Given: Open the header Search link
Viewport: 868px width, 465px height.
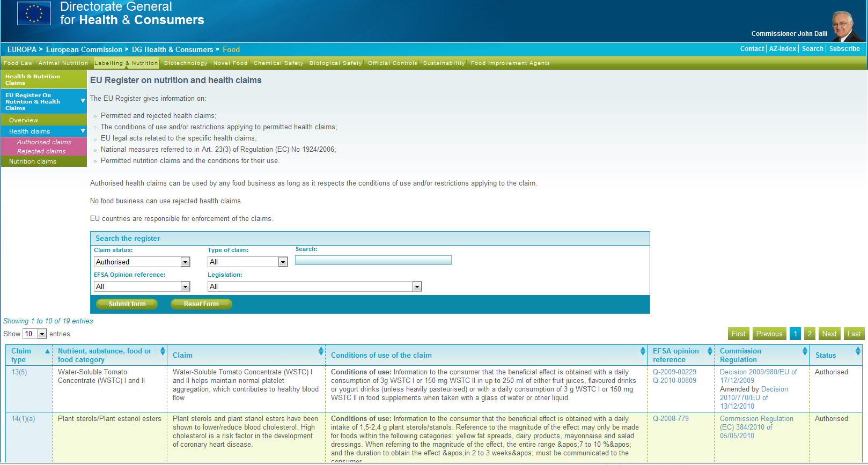Looking at the screenshot, I should point(813,49).
